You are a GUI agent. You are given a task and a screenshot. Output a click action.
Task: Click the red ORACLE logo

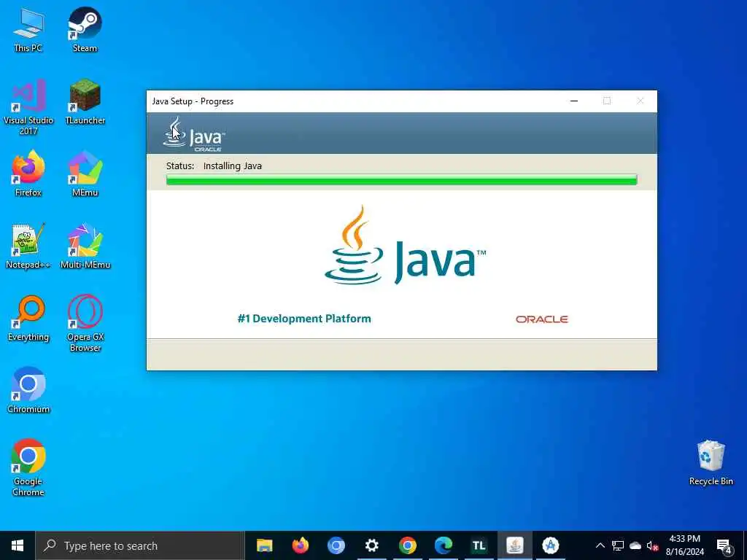click(x=542, y=319)
